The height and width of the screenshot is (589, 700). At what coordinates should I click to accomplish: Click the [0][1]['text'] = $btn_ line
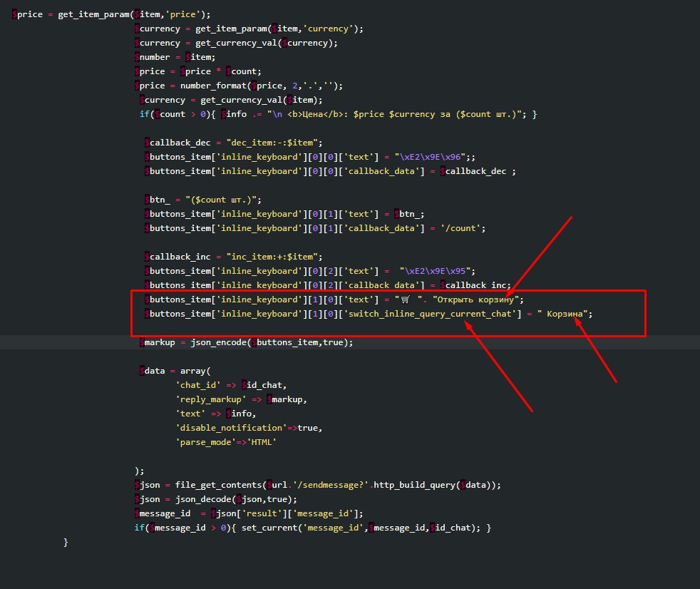pyautogui.click(x=284, y=215)
